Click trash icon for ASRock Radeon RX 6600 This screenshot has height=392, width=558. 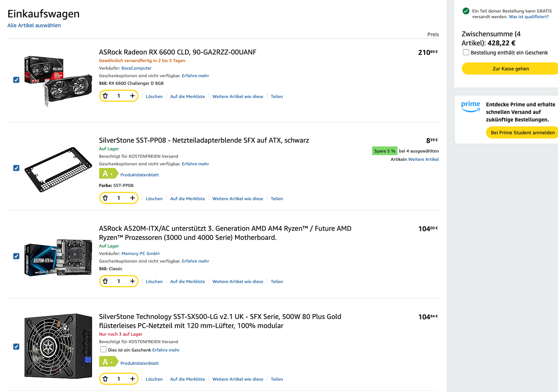[106, 96]
